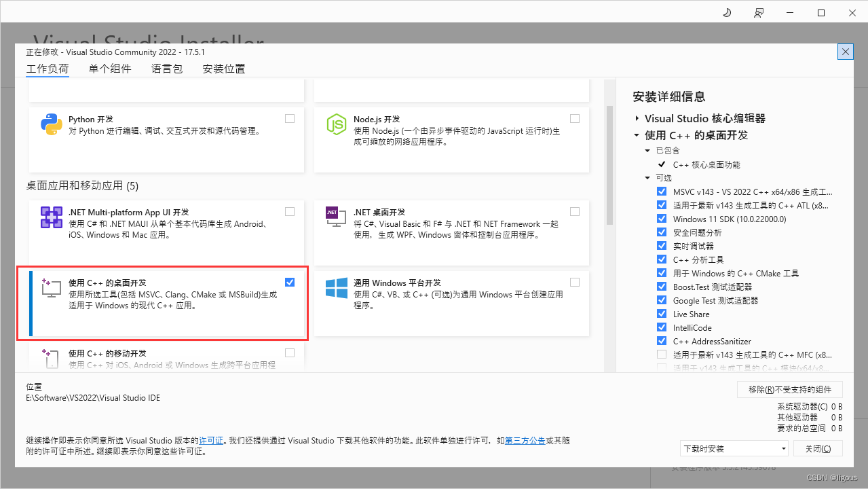This screenshot has width=868, height=489.
Task: Check the Node.js 开发 workload checkbox
Action: pos(575,118)
